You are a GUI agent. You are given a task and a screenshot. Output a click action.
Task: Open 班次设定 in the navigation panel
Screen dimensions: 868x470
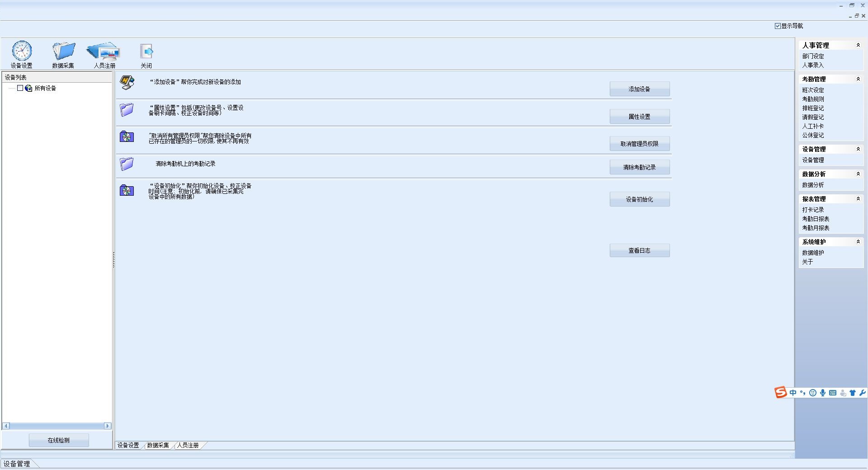click(813, 90)
